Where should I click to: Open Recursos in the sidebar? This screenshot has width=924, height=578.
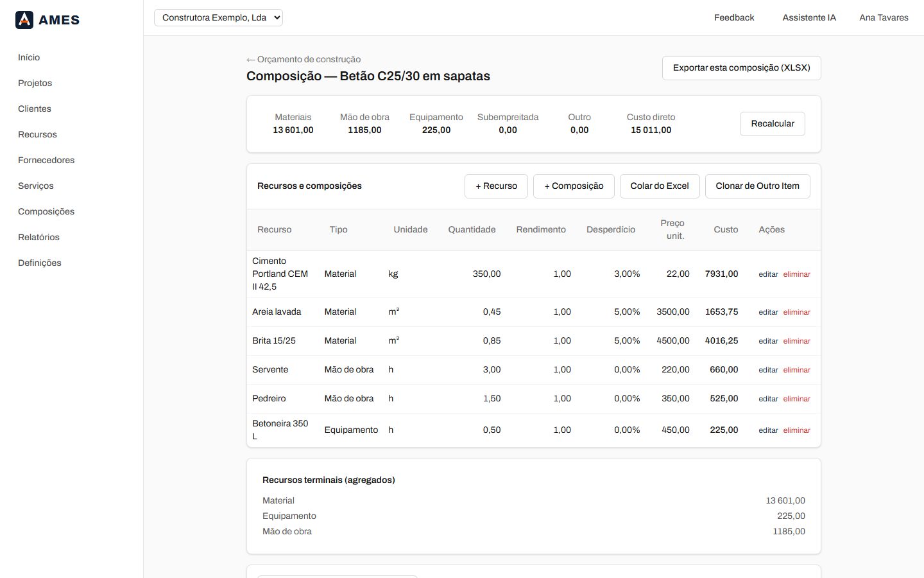click(37, 134)
